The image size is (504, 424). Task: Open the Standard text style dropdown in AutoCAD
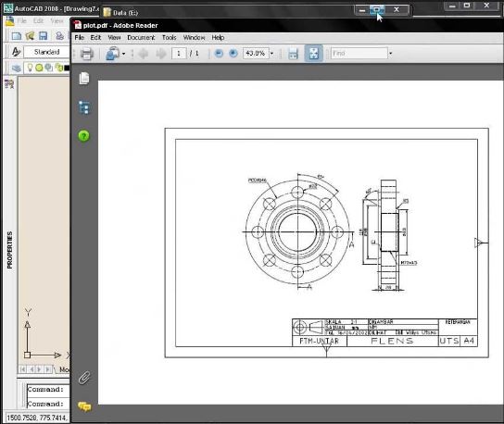click(x=47, y=52)
